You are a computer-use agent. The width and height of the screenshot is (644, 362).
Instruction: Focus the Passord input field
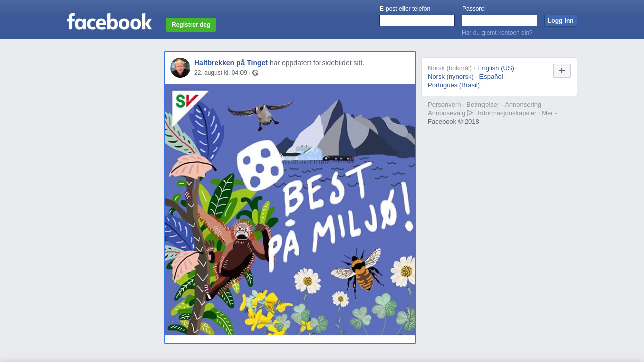pos(500,20)
